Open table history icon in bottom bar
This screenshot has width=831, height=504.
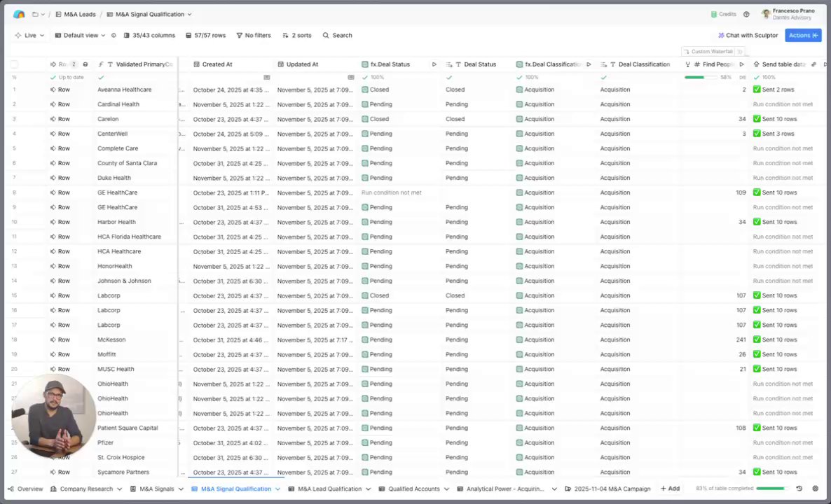click(799, 489)
